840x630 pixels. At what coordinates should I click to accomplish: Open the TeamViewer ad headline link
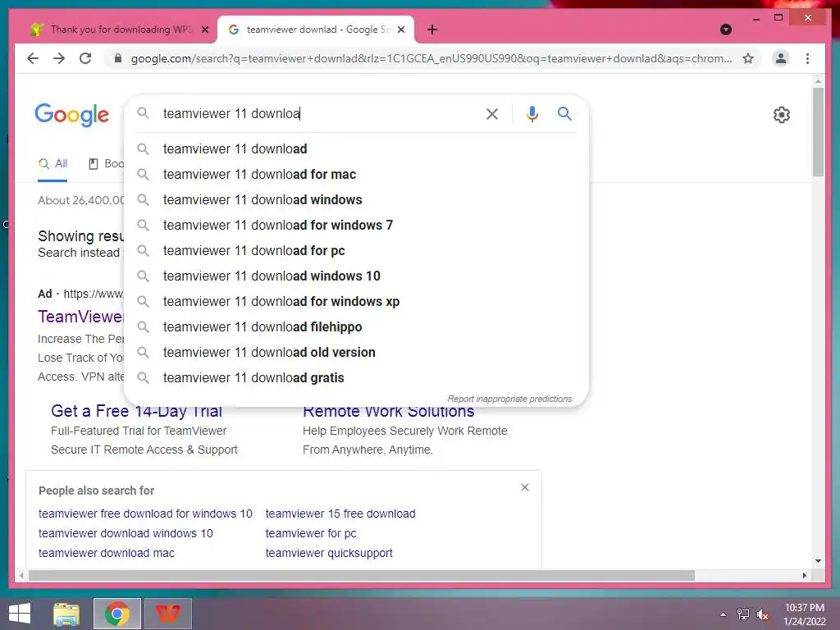pos(80,317)
